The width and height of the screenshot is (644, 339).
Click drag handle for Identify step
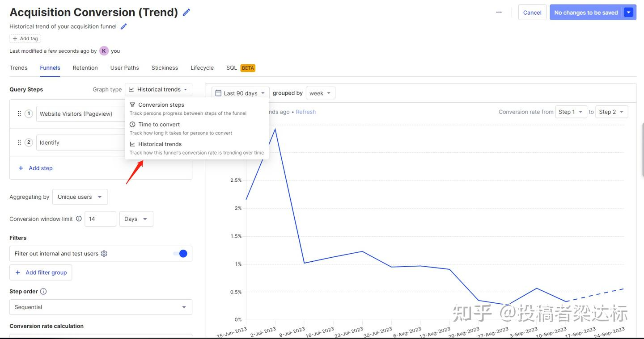pyautogui.click(x=19, y=142)
